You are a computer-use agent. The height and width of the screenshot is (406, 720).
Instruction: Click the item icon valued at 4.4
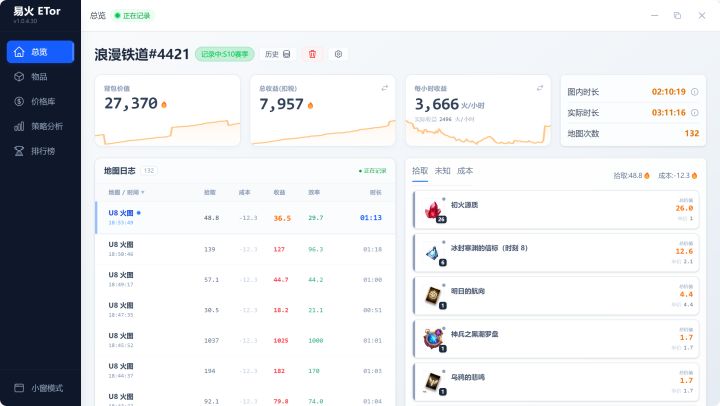(433, 296)
